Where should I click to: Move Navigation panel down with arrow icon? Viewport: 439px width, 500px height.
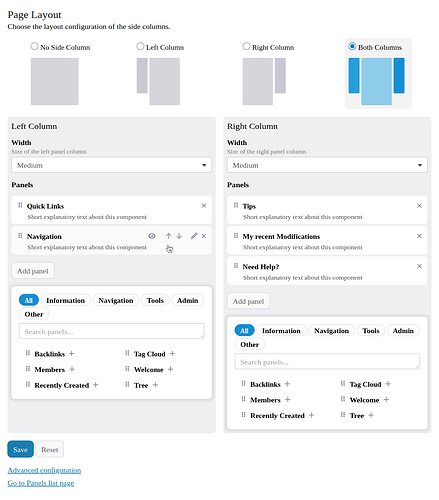pyautogui.click(x=179, y=236)
